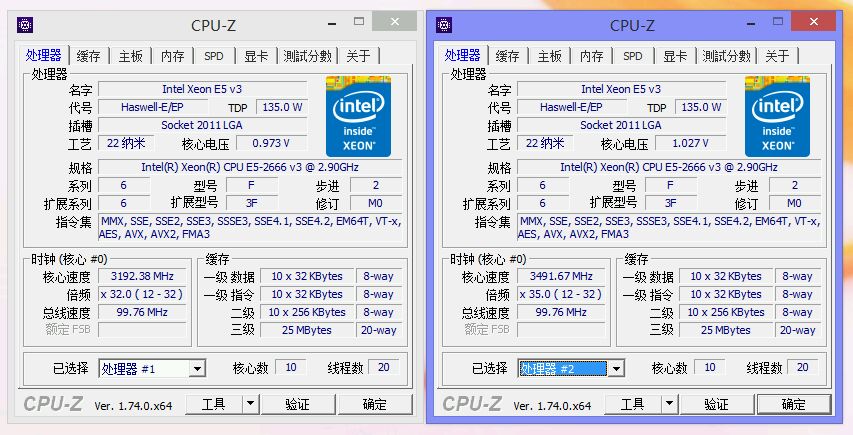Click core speed value 3192.38 MHz

pos(142,276)
